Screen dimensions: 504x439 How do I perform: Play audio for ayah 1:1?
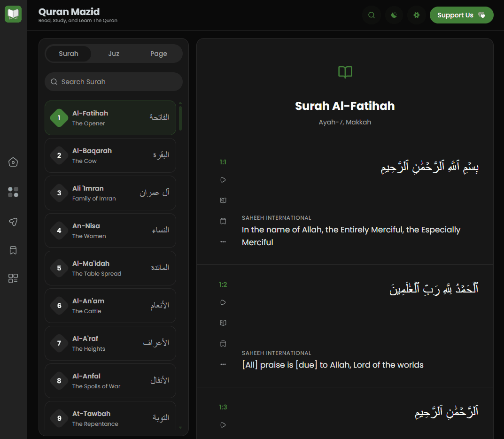click(223, 180)
